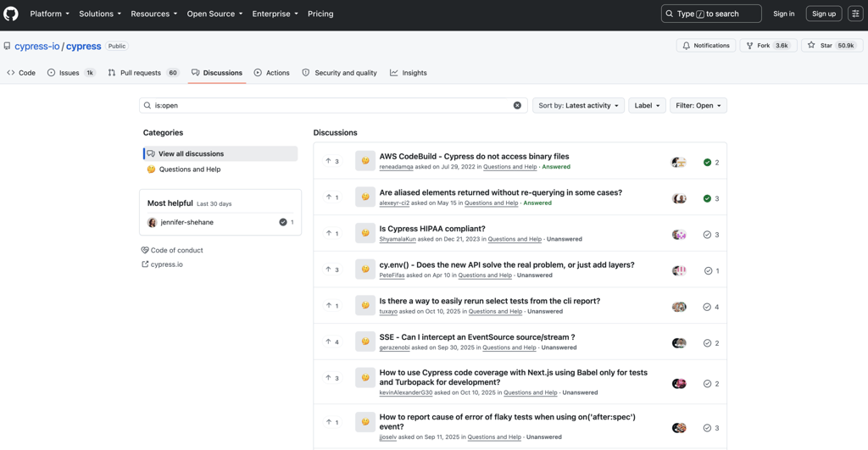Open the Security and quality tab

click(339, 73)
